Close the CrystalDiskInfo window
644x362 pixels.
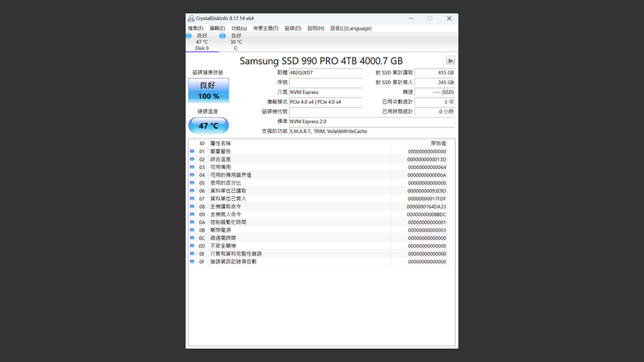pyautogui.click(x=449, y=18)
